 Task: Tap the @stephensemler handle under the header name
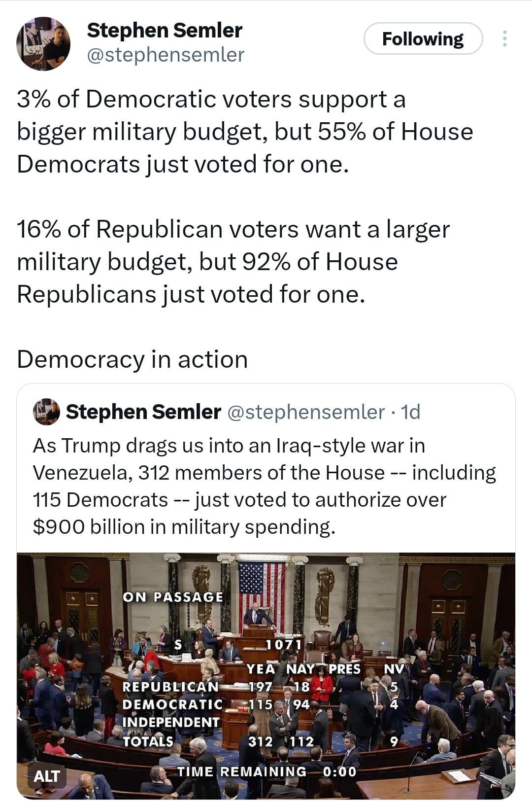coord(166,55)
